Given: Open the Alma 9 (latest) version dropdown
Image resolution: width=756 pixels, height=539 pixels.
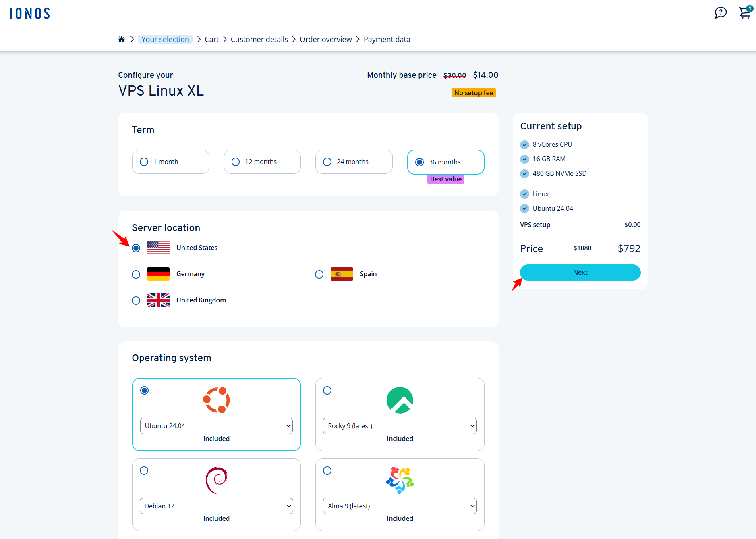Looking at the screenshot, I should [x=400, y=506].
